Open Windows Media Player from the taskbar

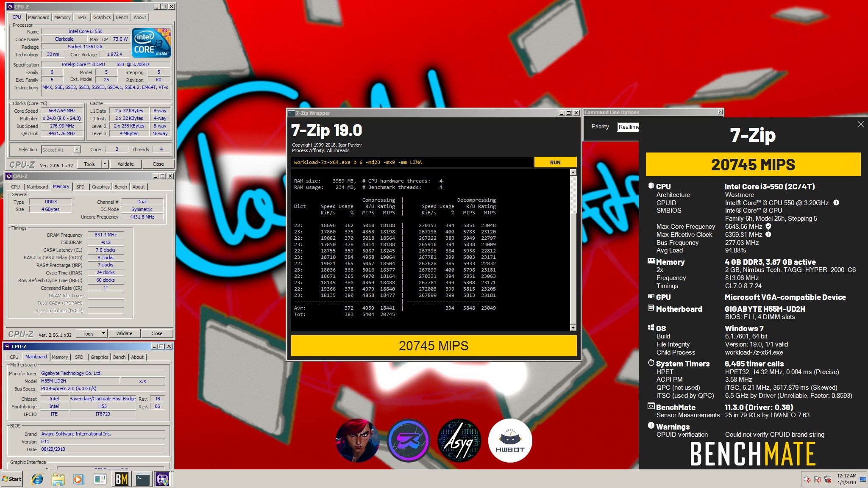point(78,479)
